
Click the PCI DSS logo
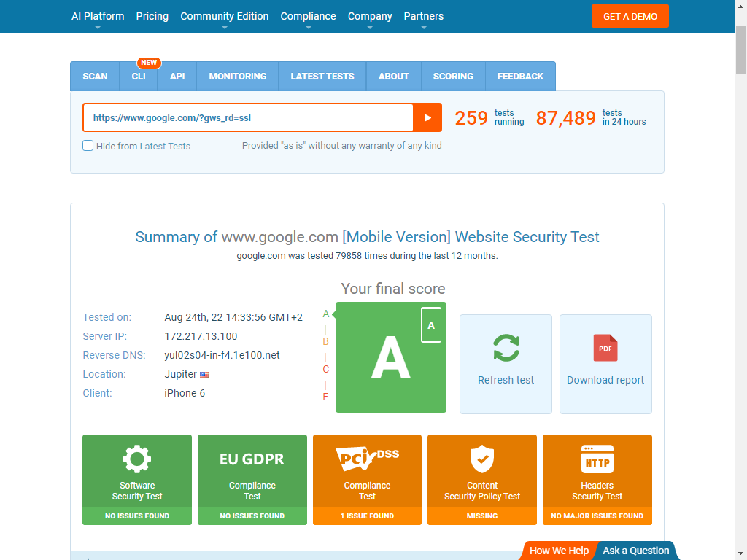pyautogui.click(x=368, y=459)
